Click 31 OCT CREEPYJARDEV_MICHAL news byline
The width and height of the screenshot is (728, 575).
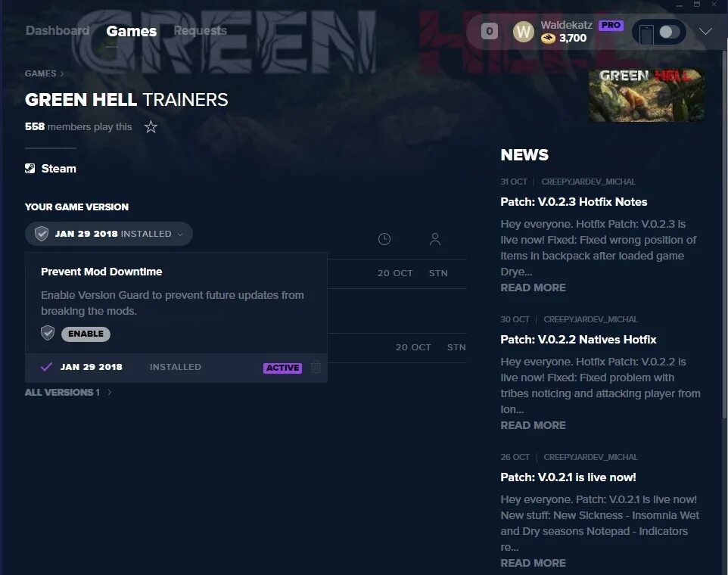[568, 182]
